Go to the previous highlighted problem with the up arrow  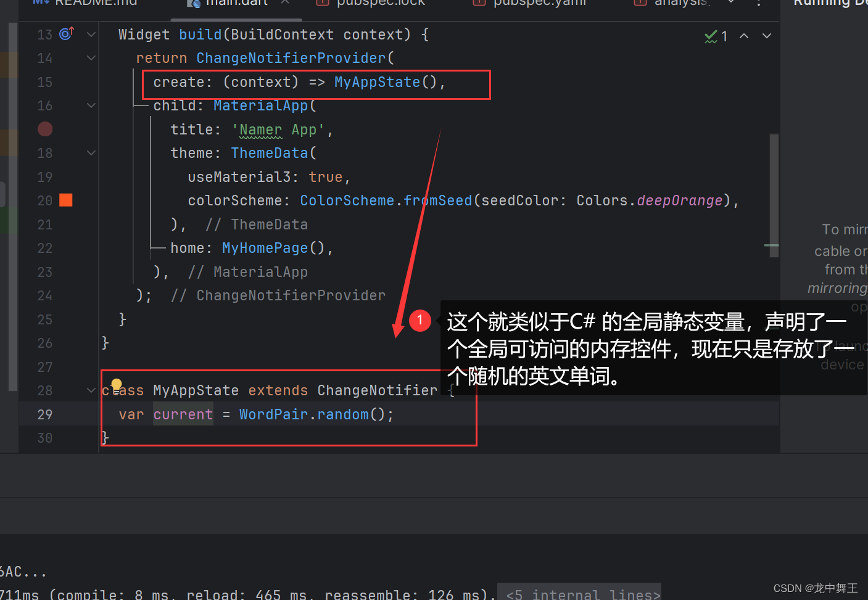[x=744, y=36]
